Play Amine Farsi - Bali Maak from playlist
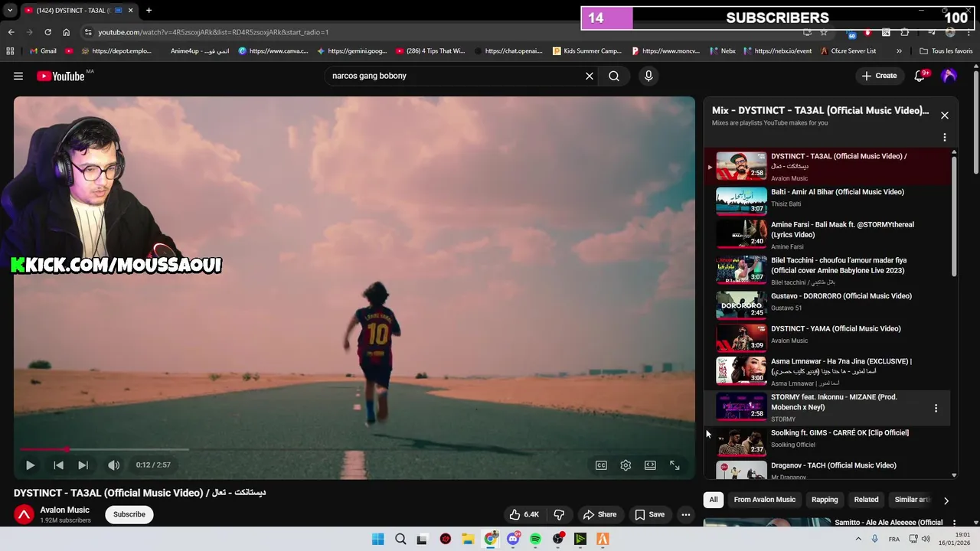980x551 pixels. 827,234
